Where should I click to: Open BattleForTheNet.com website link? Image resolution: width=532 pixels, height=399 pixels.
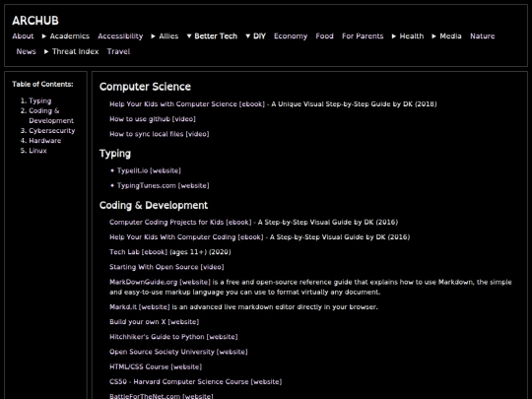coord(162,396)
